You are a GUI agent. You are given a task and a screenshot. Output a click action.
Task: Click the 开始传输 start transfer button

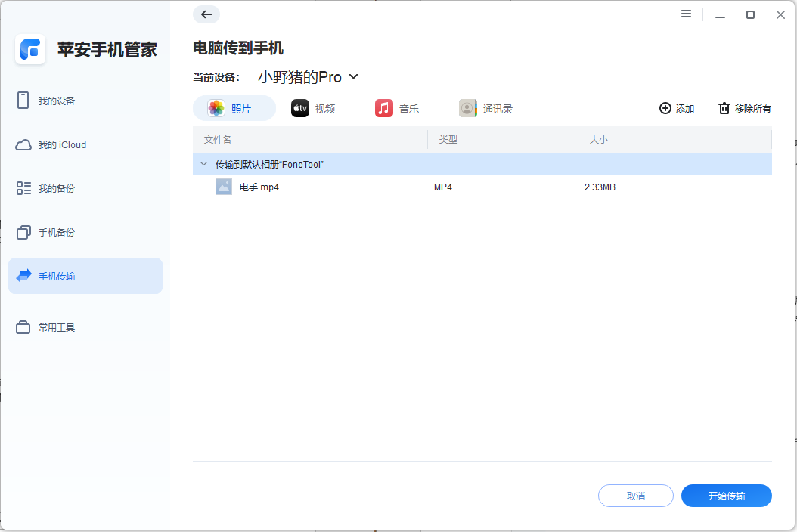(x=726, y=496)
